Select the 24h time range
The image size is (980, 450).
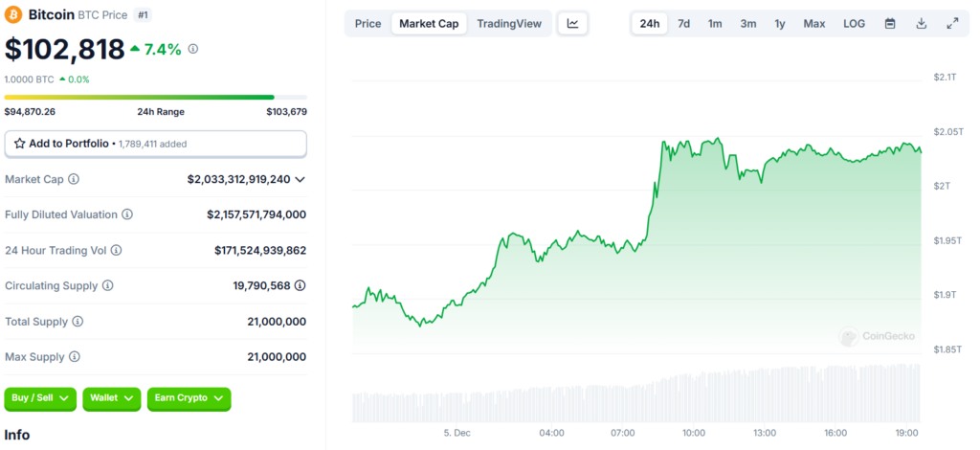click(x=650, y=23)
